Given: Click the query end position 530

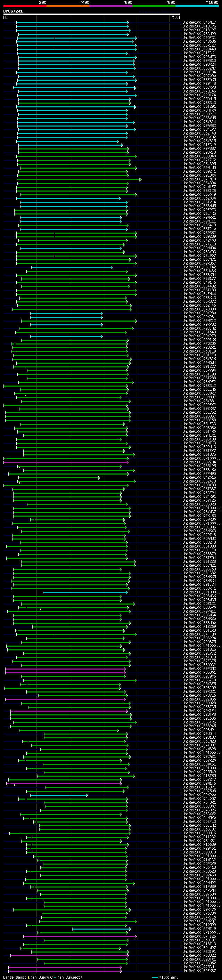Looking at the screenshot, I should (x=175, y=17).
